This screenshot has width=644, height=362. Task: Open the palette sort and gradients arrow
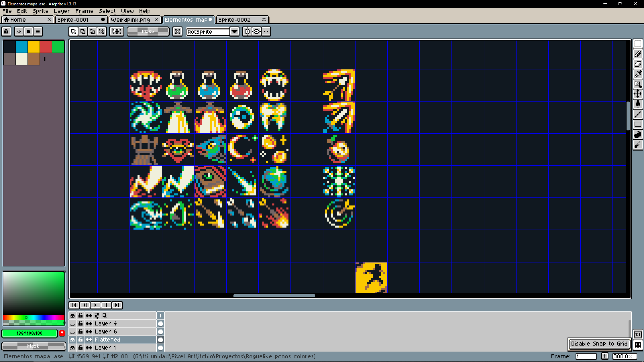19,32
